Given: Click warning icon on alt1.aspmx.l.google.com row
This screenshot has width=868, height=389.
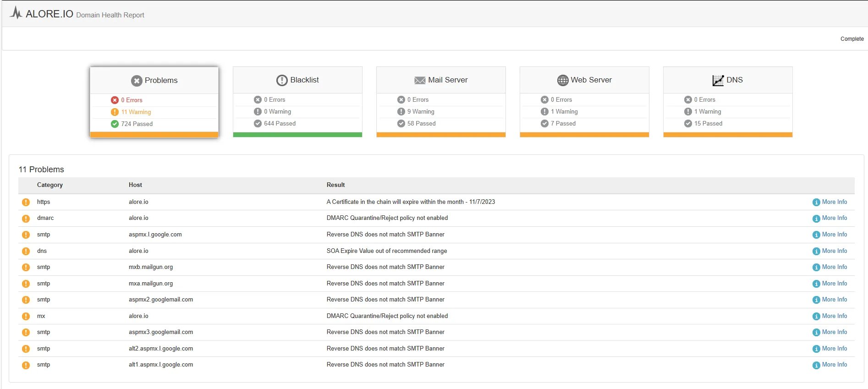Looking at the screenshot, I should (26, 365).
